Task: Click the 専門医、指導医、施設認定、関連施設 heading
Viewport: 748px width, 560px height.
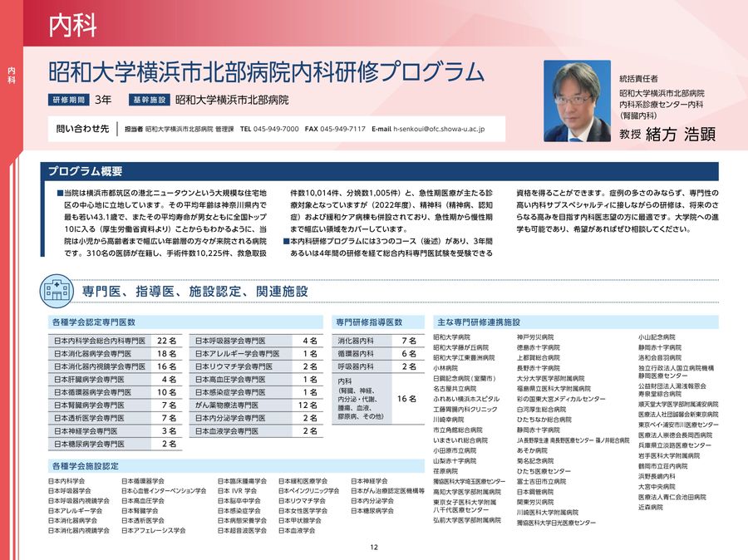Action: point(195,291)
